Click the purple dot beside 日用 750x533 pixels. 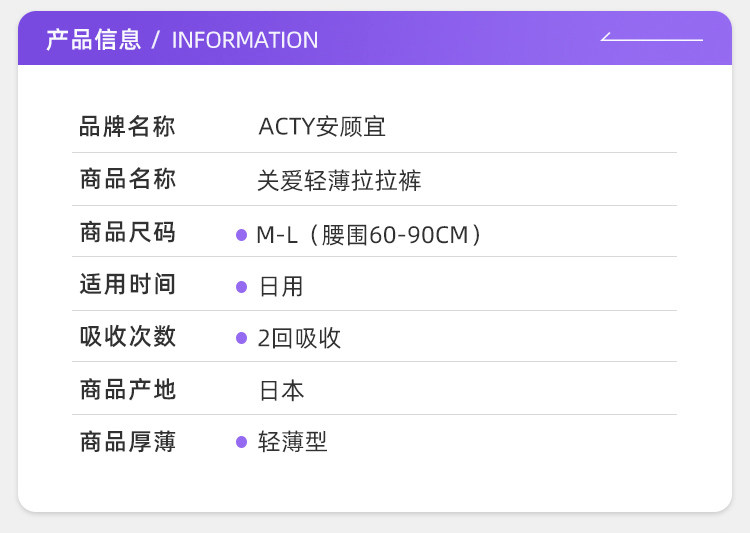point(241,287)
